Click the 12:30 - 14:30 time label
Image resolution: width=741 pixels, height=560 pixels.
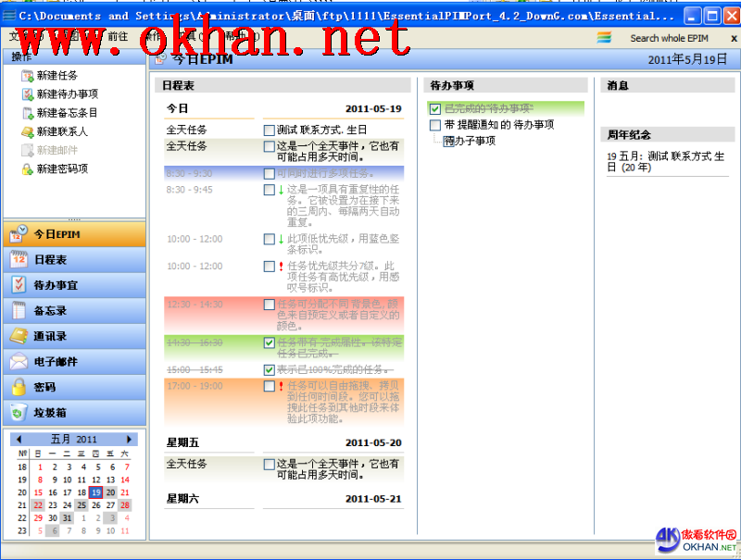195,305
